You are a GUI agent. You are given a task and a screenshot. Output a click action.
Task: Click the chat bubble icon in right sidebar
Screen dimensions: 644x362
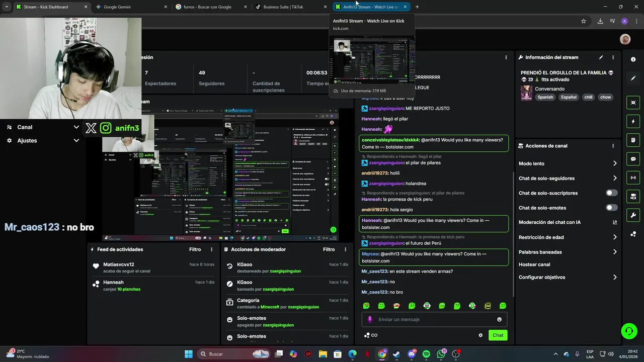633,159
